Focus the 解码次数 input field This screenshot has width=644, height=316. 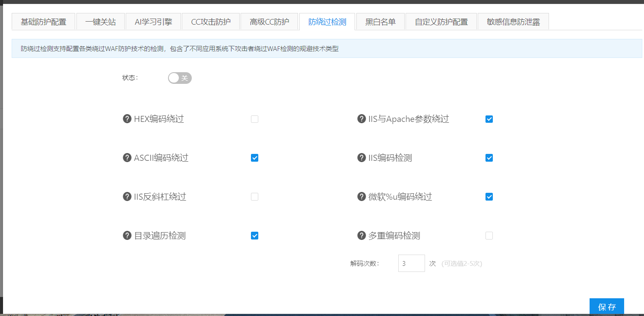click(412, 263)
